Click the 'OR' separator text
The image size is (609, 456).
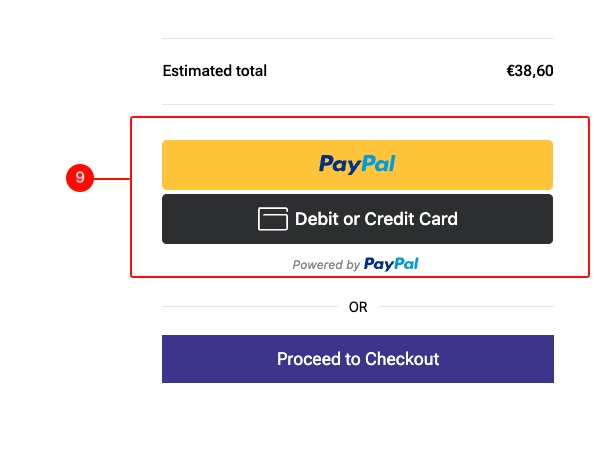[358, 307]
